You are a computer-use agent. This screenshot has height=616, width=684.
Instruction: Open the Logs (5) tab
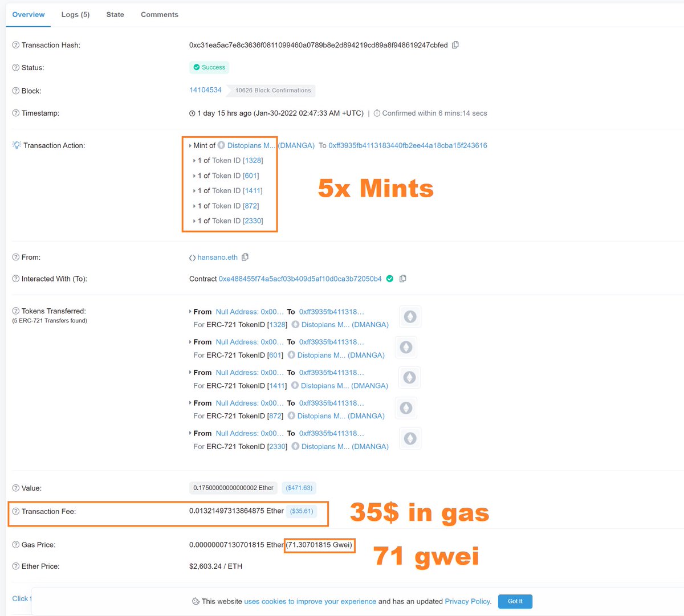[75, 14]
